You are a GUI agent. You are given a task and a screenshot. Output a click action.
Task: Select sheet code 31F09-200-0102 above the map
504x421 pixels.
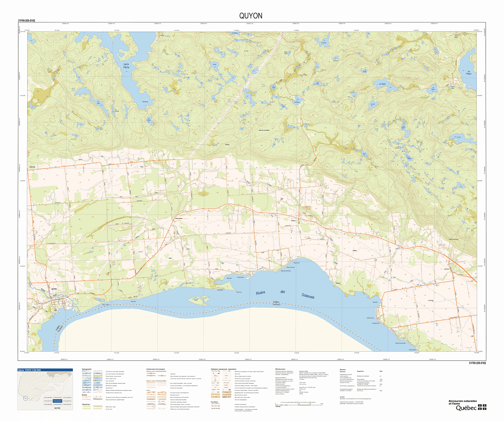pos(26,20)
